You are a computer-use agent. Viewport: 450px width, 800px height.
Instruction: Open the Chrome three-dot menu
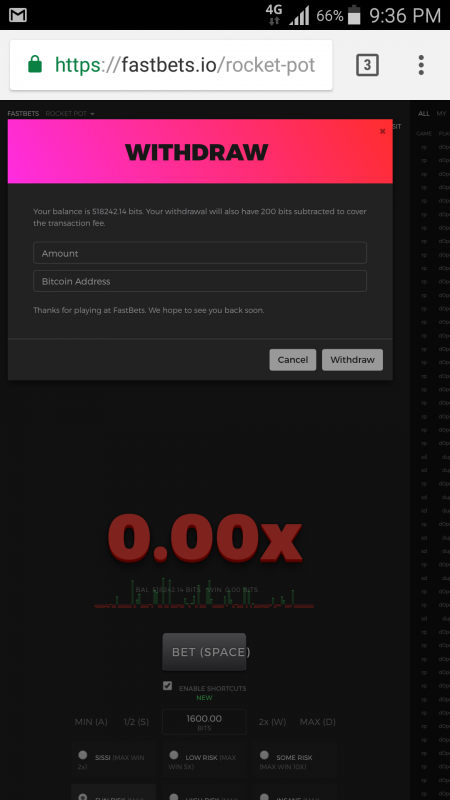tap(421, 65)
